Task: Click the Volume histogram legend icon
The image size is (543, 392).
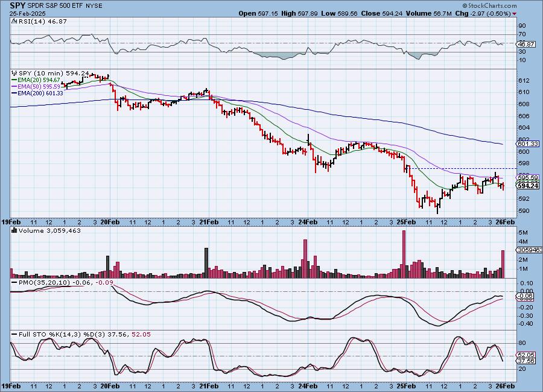Action: click(x=14, y=230)
